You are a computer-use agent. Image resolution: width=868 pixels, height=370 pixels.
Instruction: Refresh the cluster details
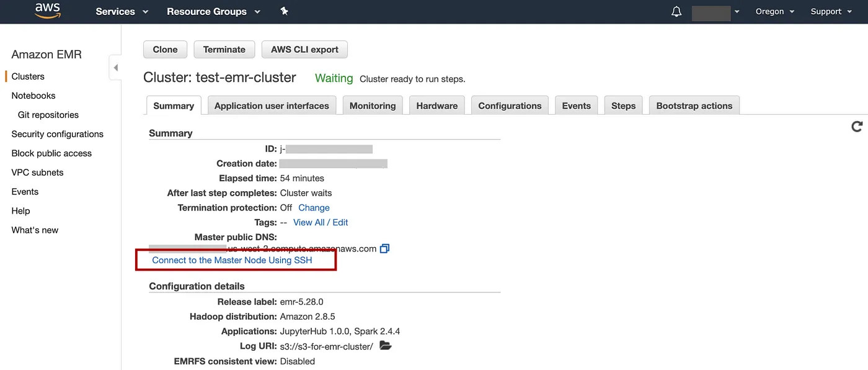[x=857, y=127]
